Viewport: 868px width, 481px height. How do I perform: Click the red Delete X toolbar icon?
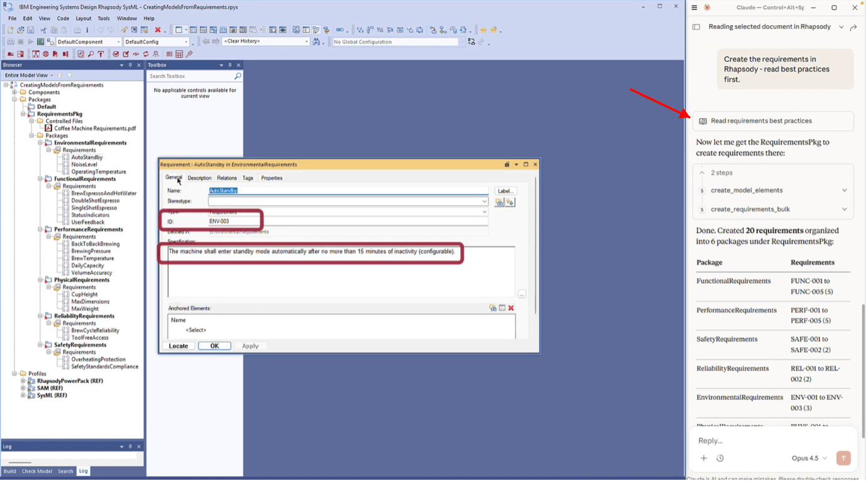(158, 30)
